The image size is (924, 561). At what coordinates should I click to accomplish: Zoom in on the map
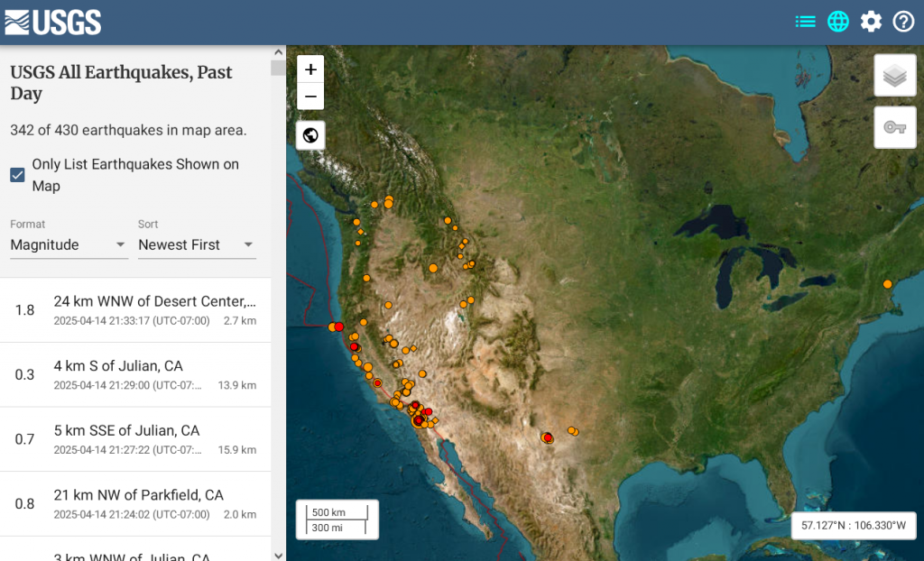[x=310, y=69]
